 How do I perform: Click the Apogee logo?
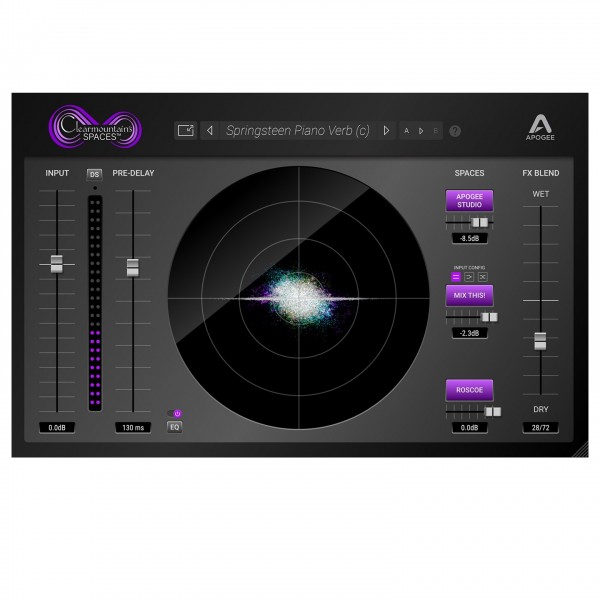click(540, 127)
